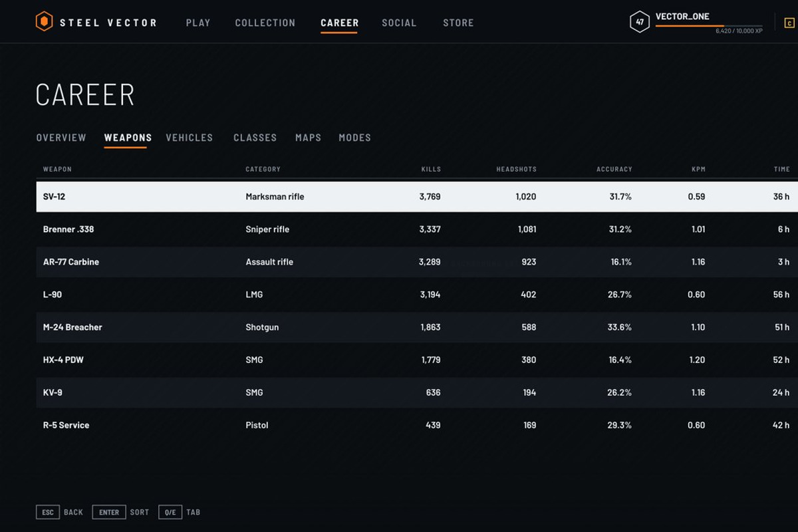Click the Sniper rifle category cell

[267, 229]
